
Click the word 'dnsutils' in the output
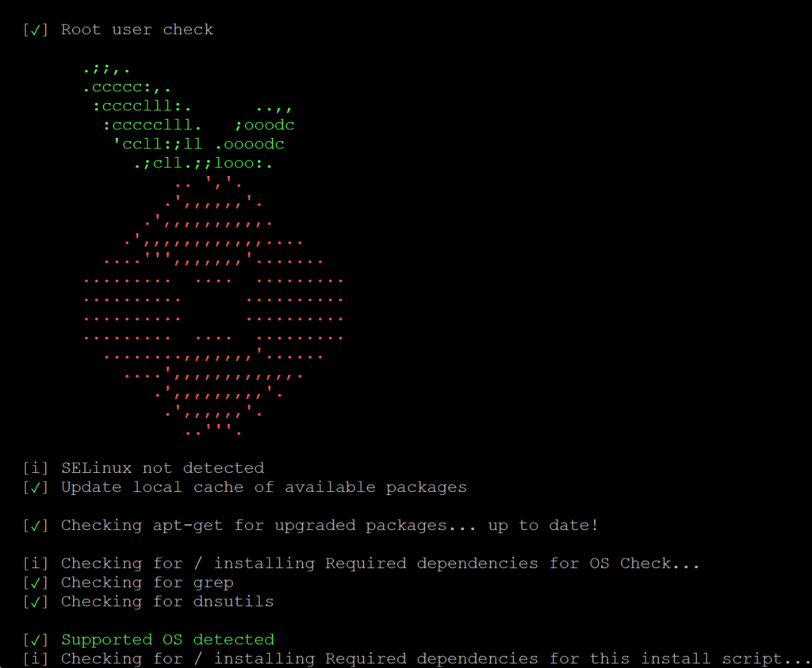coord(234,601)
